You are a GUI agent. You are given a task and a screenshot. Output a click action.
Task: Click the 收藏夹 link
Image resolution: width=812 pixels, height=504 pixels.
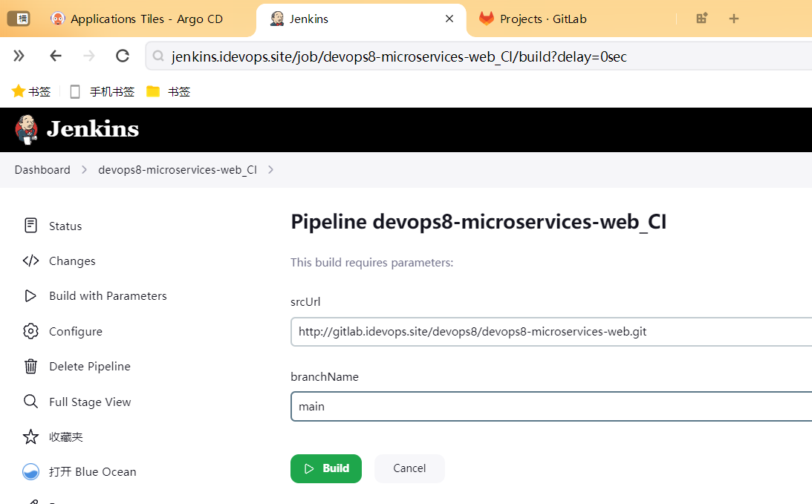pyautogui.click(x=66, y=436)
